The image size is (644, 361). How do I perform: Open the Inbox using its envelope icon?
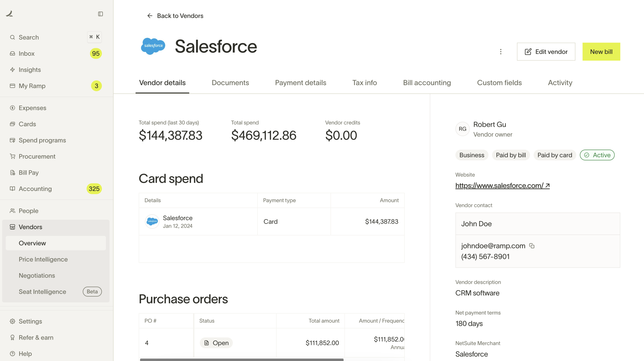[12, 53]
